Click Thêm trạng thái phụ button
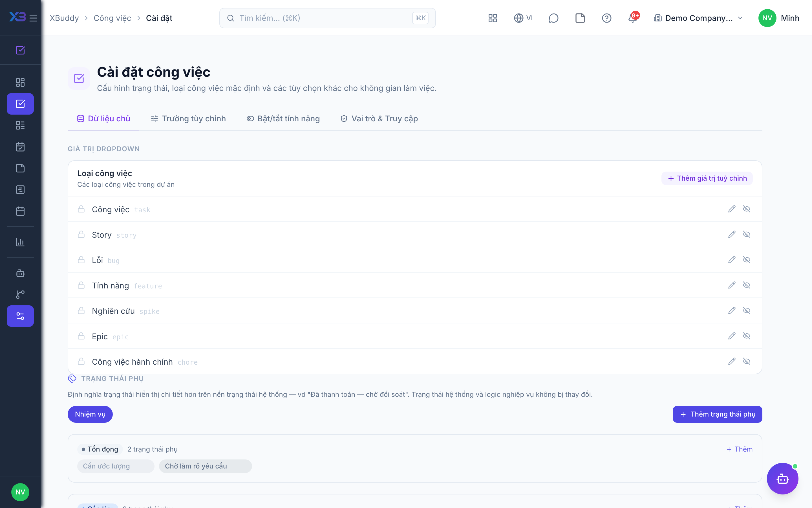 point(717,414)
